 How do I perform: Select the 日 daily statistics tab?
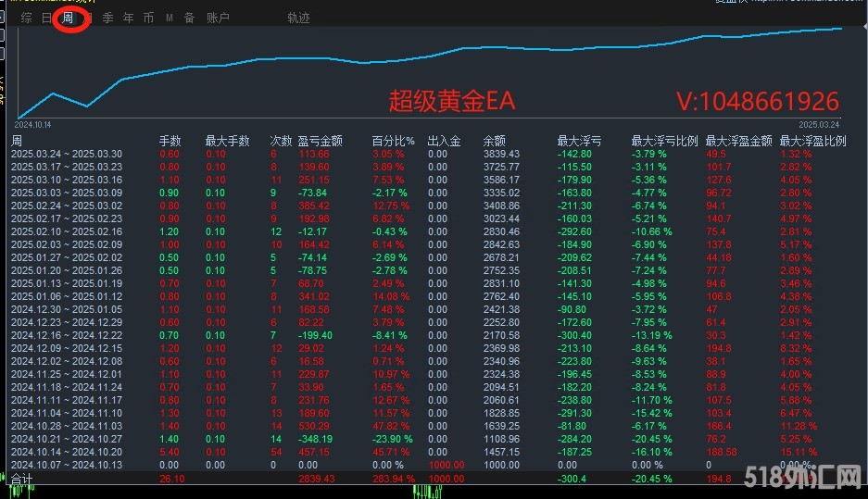pyautogui.click(x=46, y=18)
